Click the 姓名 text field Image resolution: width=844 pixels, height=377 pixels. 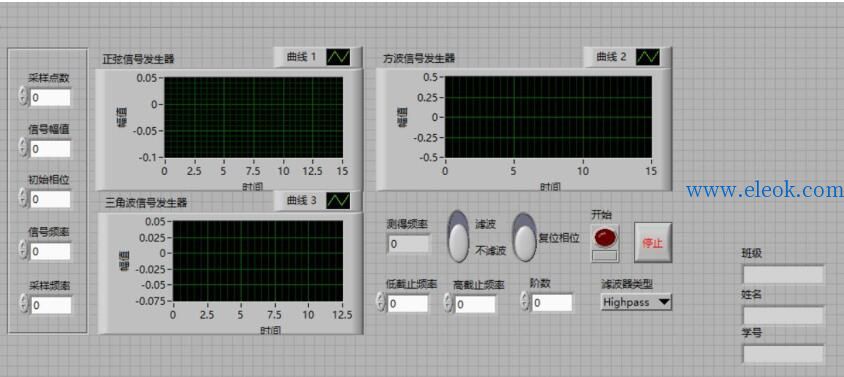tap(783, 315)
